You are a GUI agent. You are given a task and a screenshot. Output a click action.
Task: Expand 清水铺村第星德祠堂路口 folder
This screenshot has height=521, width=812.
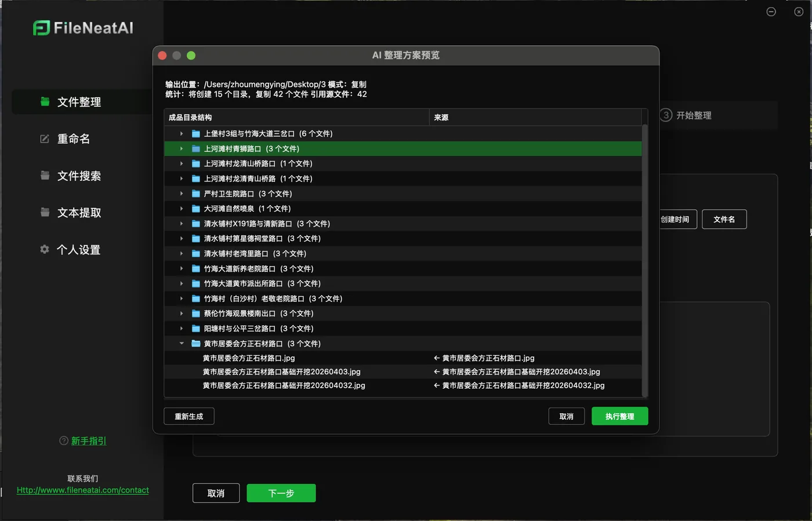[x=182, y=239]
